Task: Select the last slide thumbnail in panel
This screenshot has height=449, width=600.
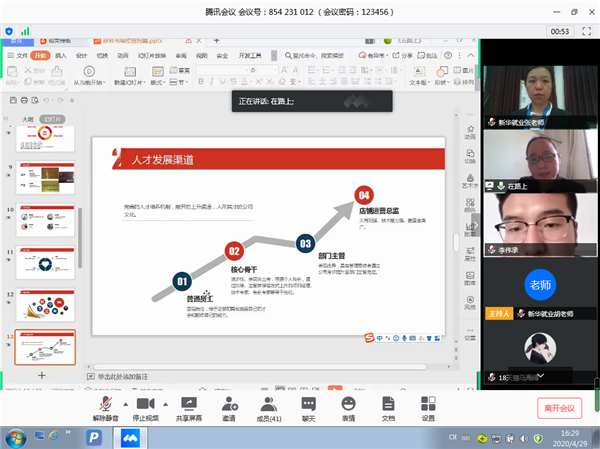Action: click(44, 347)
